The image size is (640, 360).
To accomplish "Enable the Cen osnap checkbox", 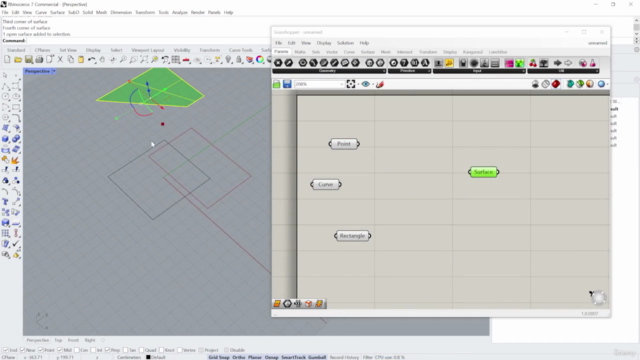I will [x=77, y=350].
